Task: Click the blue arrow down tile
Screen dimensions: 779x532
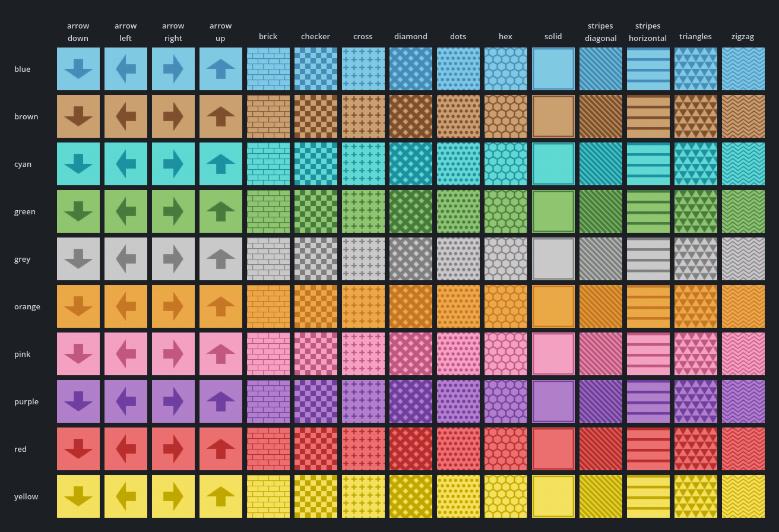Action: click(78, 69)
